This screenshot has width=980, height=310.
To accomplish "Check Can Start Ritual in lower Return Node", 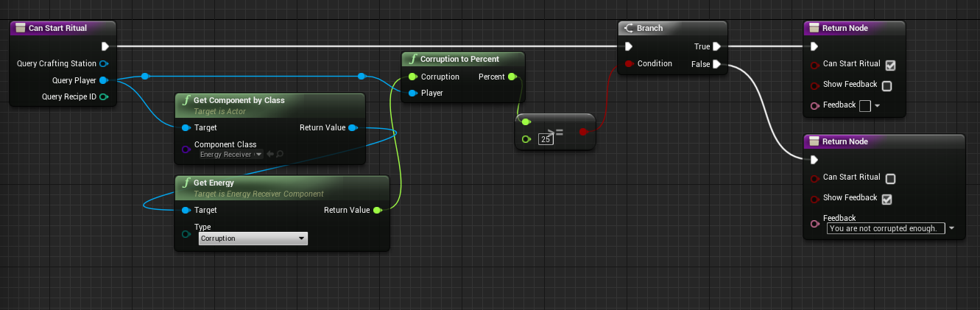I will [890, 178].
